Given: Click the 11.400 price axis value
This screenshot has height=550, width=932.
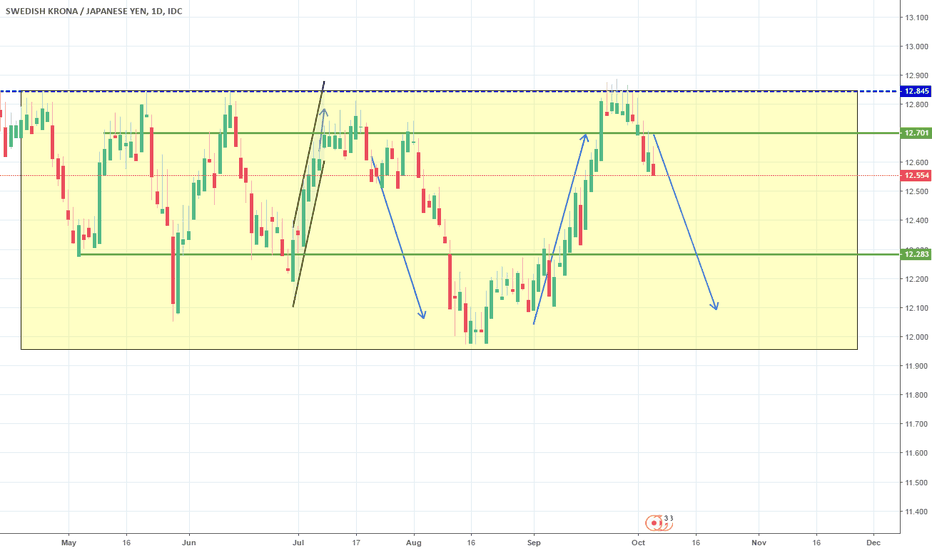Looking at the screenshot, I should [917, 511].
